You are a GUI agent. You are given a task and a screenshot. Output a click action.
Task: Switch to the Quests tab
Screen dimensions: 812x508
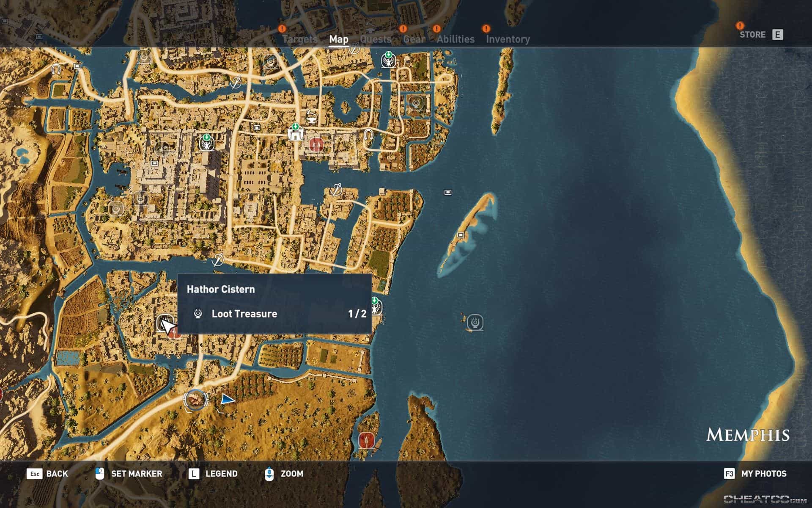pyautogui.click(x=376, y=39)
